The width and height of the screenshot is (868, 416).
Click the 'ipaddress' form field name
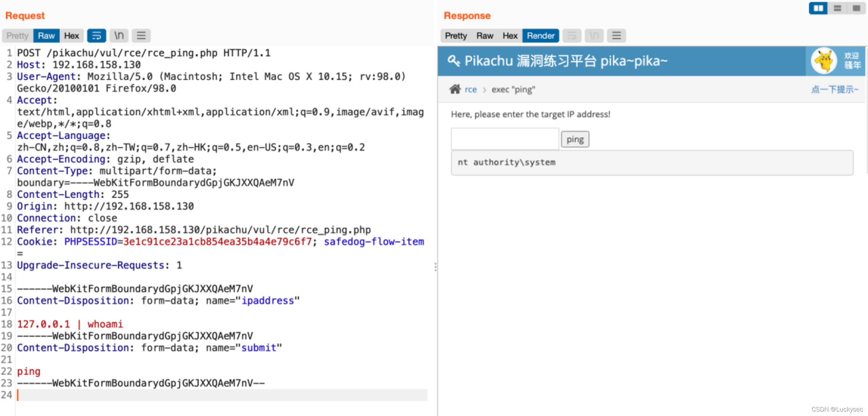pyautogui.click(x=268, y=300)
